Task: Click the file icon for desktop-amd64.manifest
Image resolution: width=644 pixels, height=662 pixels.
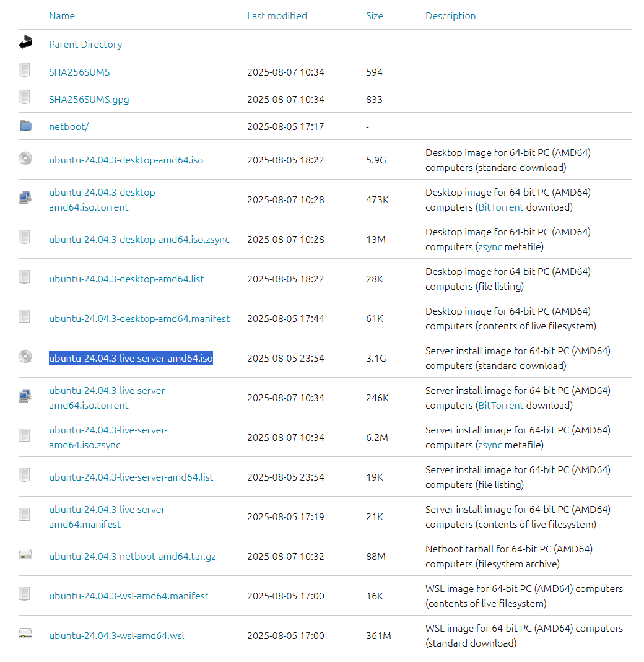Action: (x=25, y=316)
